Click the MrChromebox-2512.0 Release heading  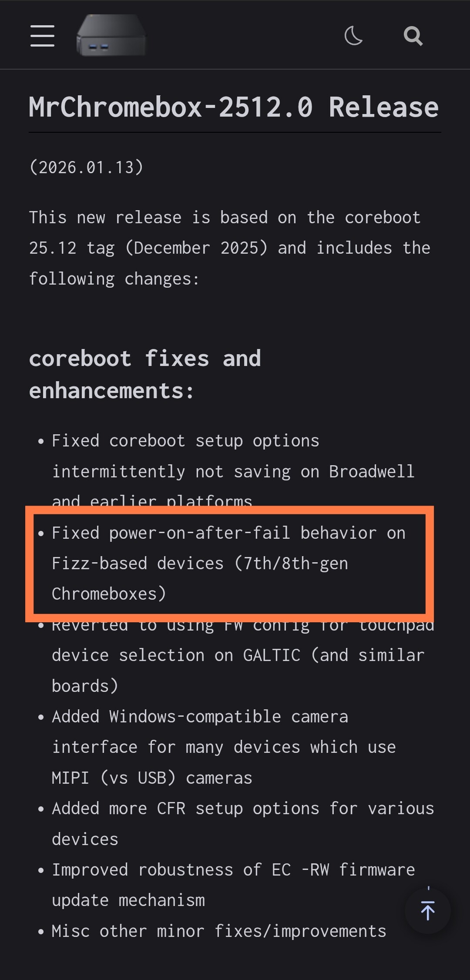coord(234,107)
